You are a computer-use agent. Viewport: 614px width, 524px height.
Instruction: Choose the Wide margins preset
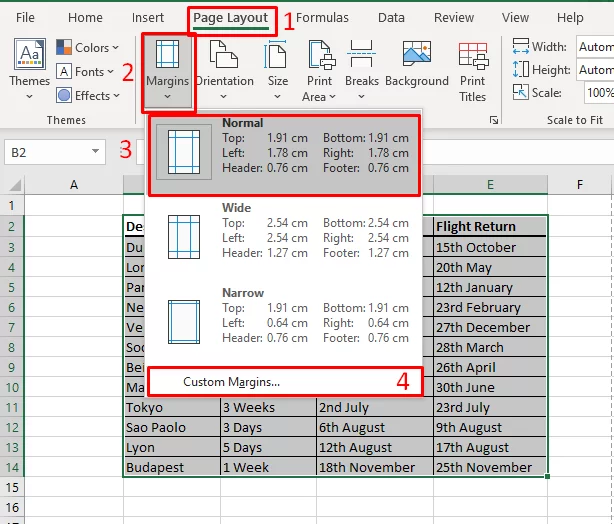(x=284, y=237)
